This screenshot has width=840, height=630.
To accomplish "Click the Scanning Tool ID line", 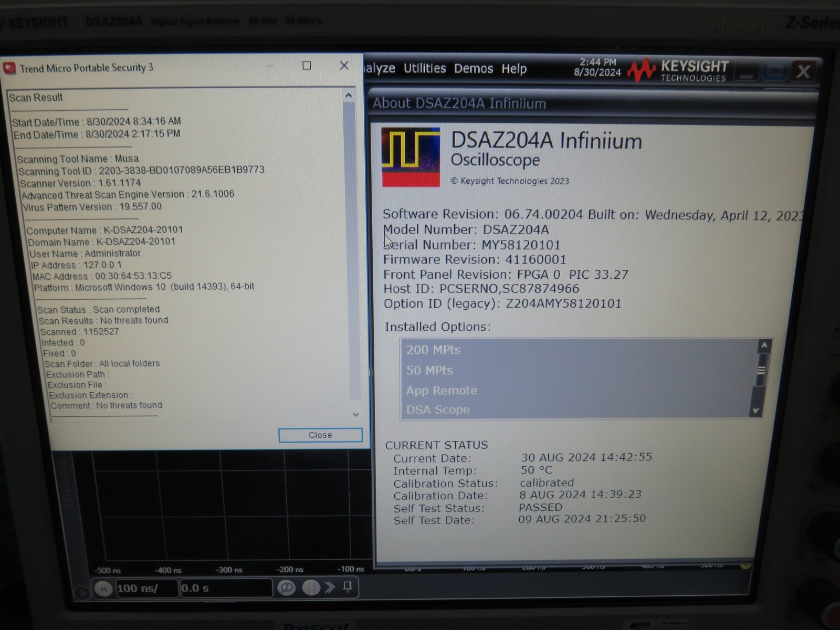I will (141, 171).
